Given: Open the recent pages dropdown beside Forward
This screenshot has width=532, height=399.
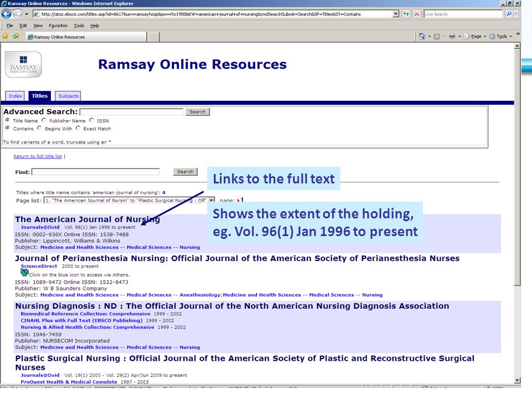Looking at the screenshot, I should (27, 14).
